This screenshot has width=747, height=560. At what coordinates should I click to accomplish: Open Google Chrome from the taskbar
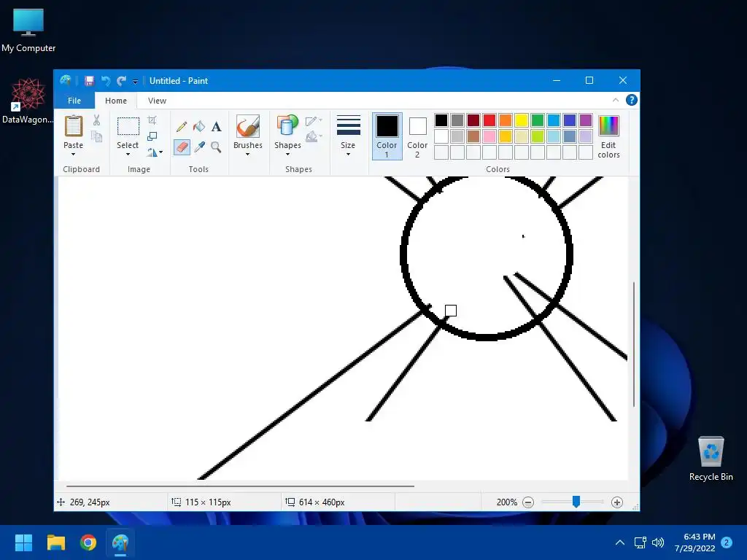click(88, 542)
